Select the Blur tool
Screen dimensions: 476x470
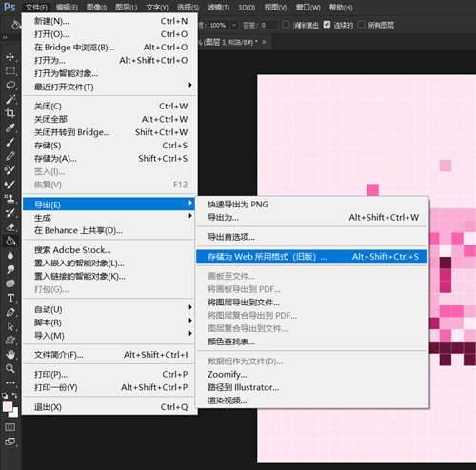(x=10, y=255)
